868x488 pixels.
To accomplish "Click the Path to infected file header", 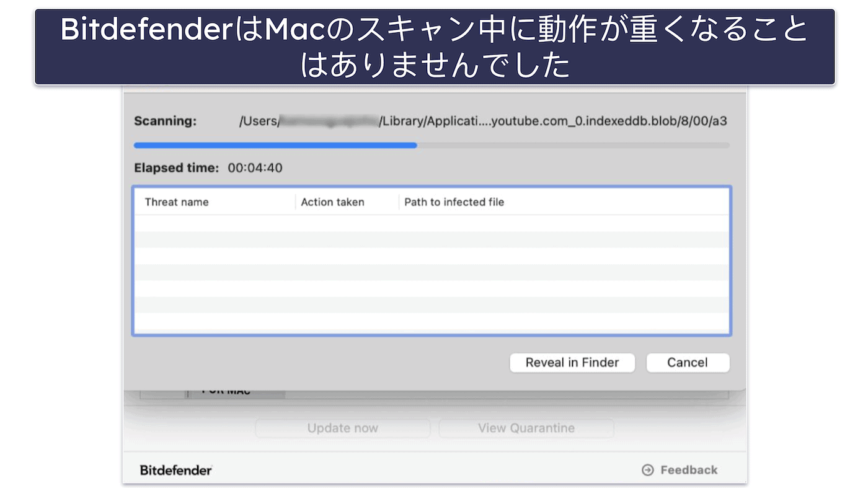I will 454,202.
